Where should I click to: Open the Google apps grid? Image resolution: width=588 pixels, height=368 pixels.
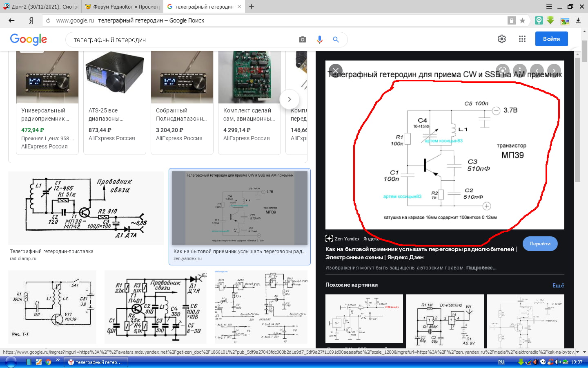coord(522,39)
